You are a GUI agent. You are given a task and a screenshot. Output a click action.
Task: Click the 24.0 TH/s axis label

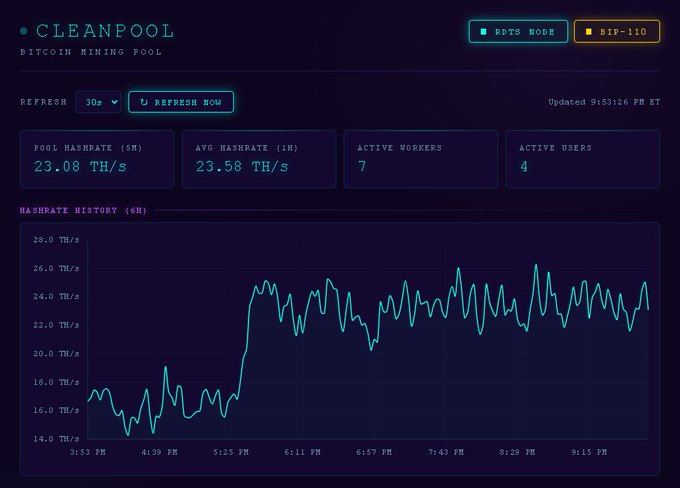point(56,297)
